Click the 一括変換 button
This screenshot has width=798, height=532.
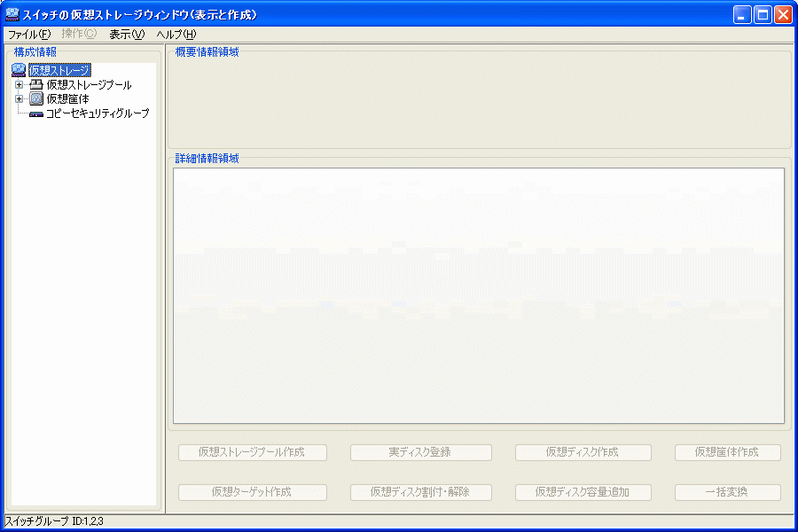coord(728,492)
